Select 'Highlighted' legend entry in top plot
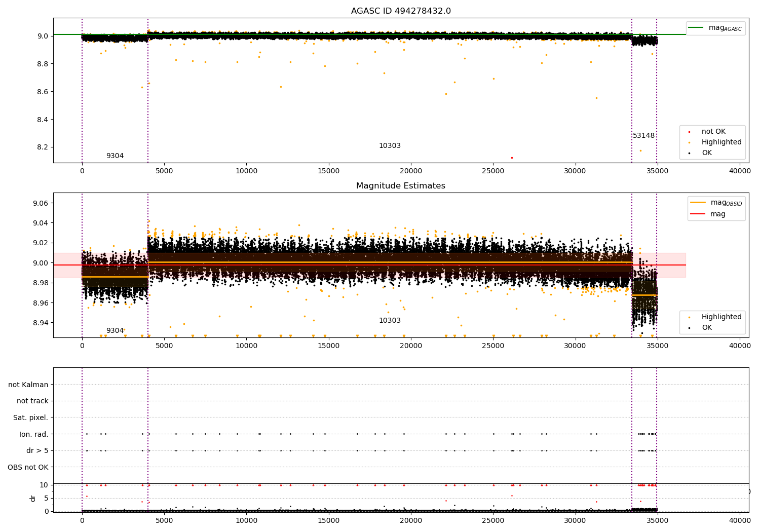This screenshot has width=760, height=532. pos(721,142)
